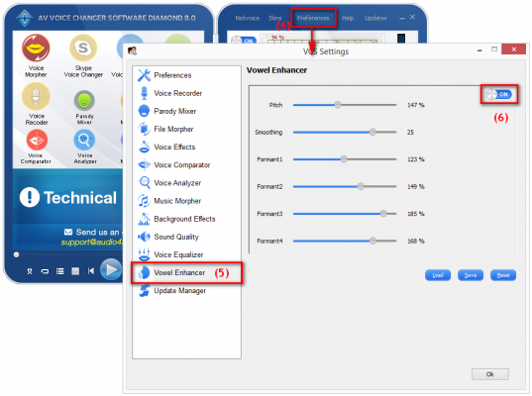Open the Voice Recorder round icon
This screenshot has width=532, height=396.
(x=36, y=97)
